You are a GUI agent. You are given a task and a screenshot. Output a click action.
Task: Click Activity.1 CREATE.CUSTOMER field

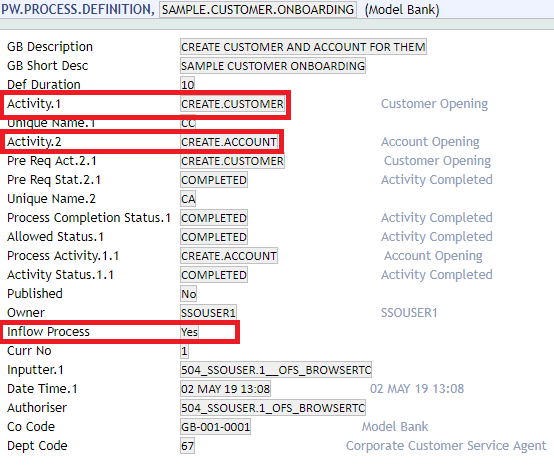pyautogui.click(x=232, y=104)
